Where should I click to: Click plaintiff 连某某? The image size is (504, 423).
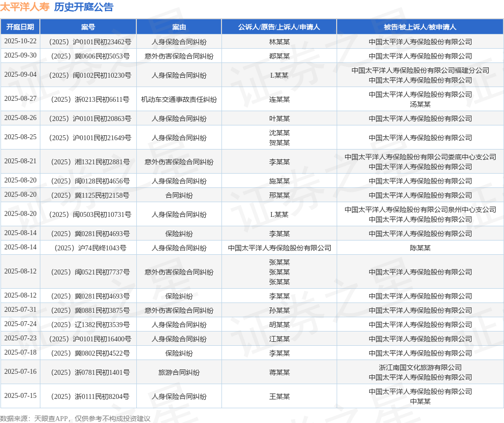tap(280, 99)
